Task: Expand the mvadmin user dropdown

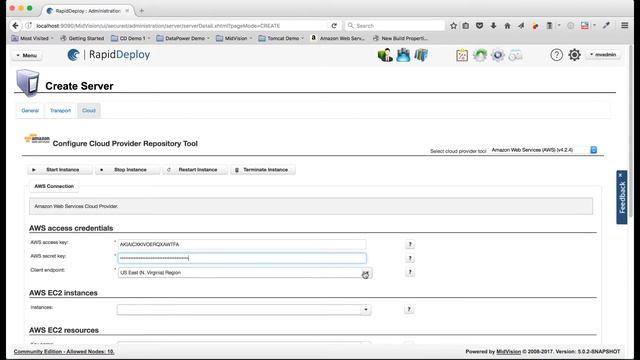Action: coord(603,55)
